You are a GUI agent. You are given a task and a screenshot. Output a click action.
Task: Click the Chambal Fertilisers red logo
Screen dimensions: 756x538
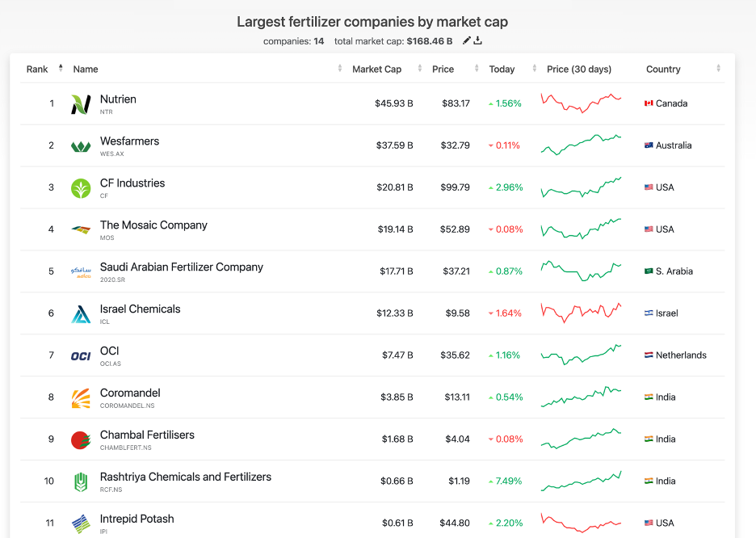81,439
